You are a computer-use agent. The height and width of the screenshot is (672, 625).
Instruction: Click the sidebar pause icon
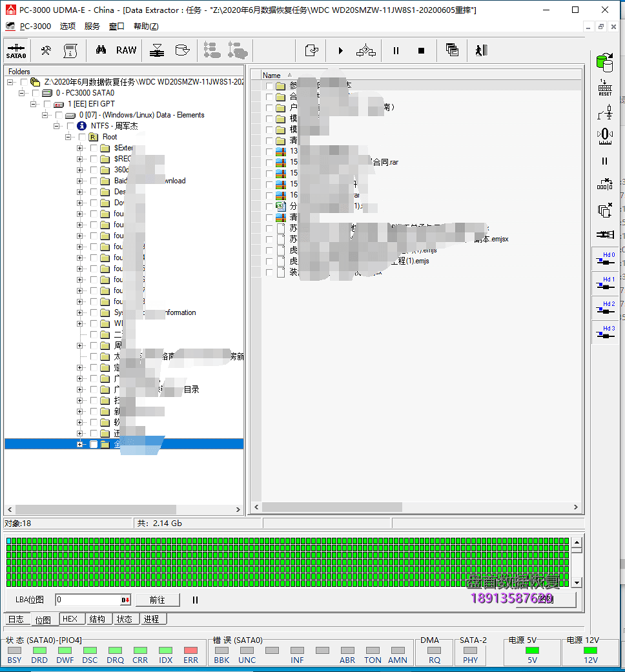[x=604, y=161]
